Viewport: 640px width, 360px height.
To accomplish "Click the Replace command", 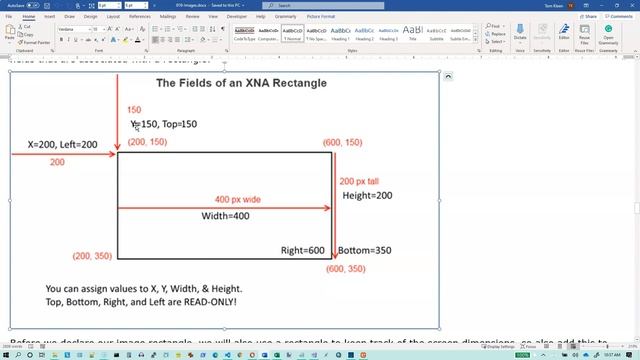I will coord(496,34).
